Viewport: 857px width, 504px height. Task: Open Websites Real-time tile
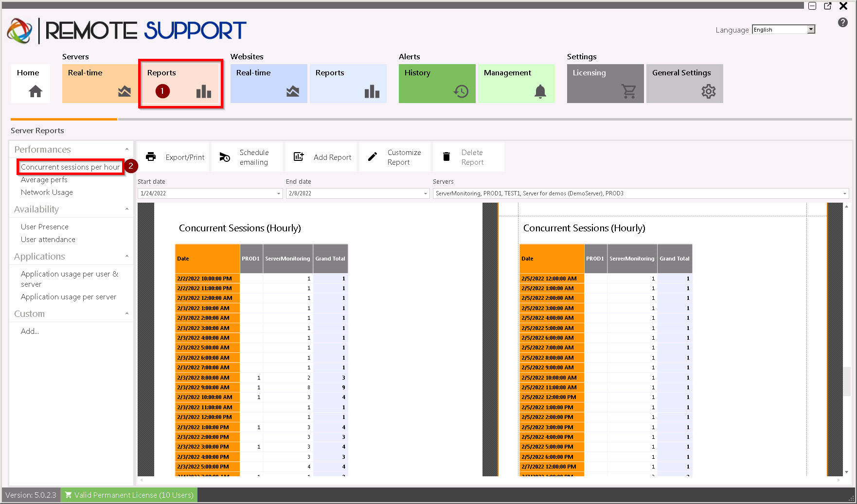click(269, 83)
